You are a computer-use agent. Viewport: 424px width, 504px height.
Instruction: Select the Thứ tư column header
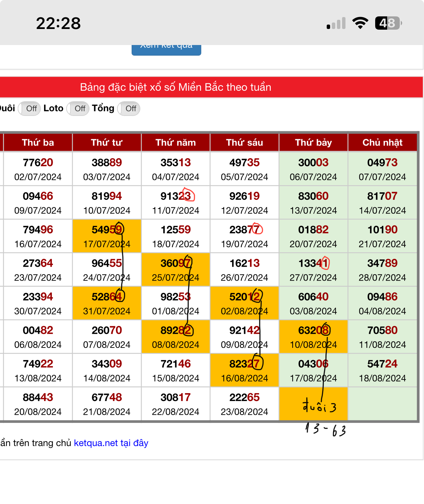pyautogui.click(x=107, y=143)
